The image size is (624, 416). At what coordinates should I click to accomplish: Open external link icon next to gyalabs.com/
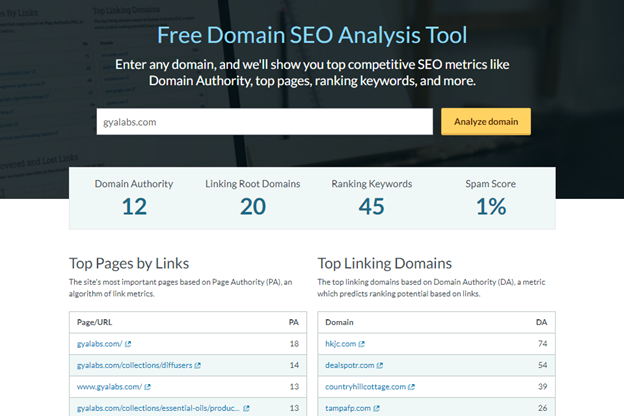coord(128,344)
